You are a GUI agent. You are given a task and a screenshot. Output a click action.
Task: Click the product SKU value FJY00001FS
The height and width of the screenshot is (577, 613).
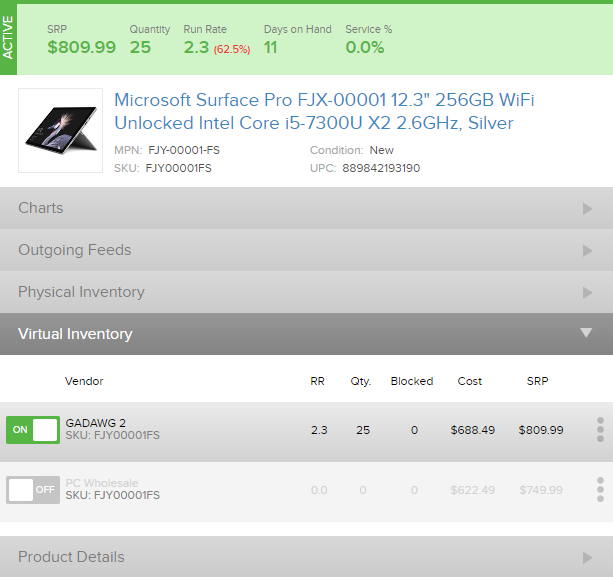pyautogui.click(x=178, y=168)
